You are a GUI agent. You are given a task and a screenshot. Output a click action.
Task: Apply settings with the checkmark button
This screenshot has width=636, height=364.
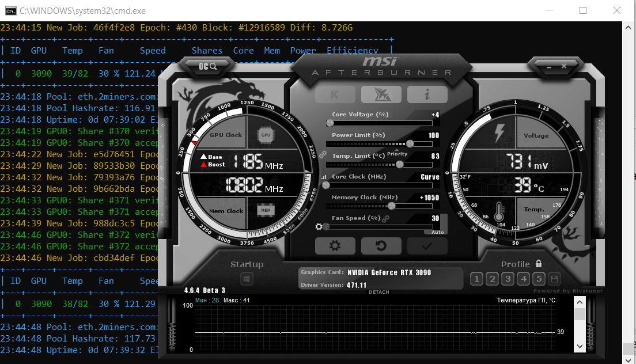427,245
